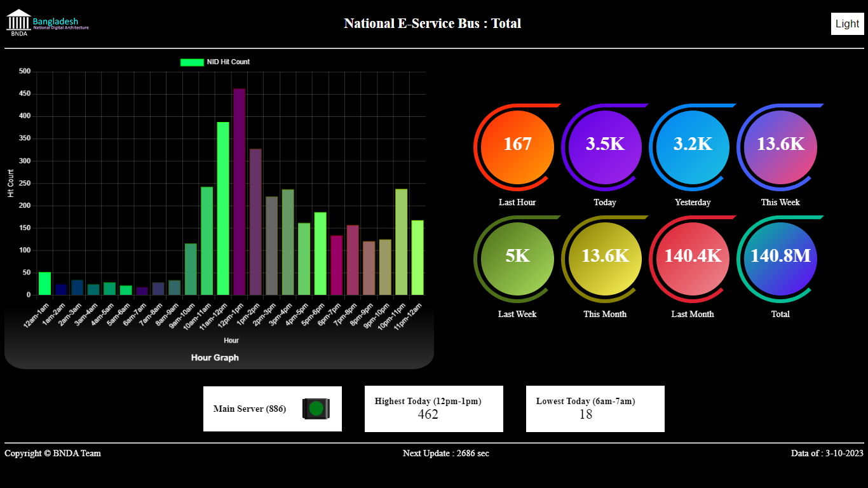Image resolution: width=868 pixels, height=488 pixels.
Task: Select the Last Hour 167 circle
Action: coord(517,147)
